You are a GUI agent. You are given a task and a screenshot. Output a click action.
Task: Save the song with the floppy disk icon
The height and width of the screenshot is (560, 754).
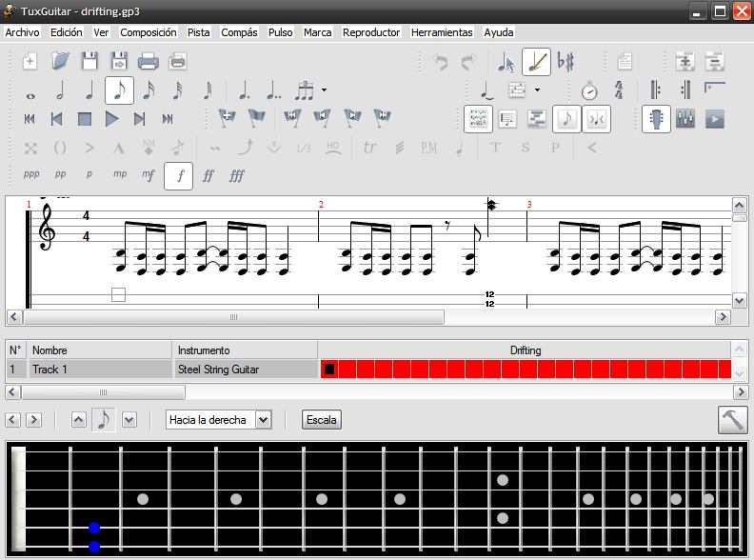(x=89, y=61)
